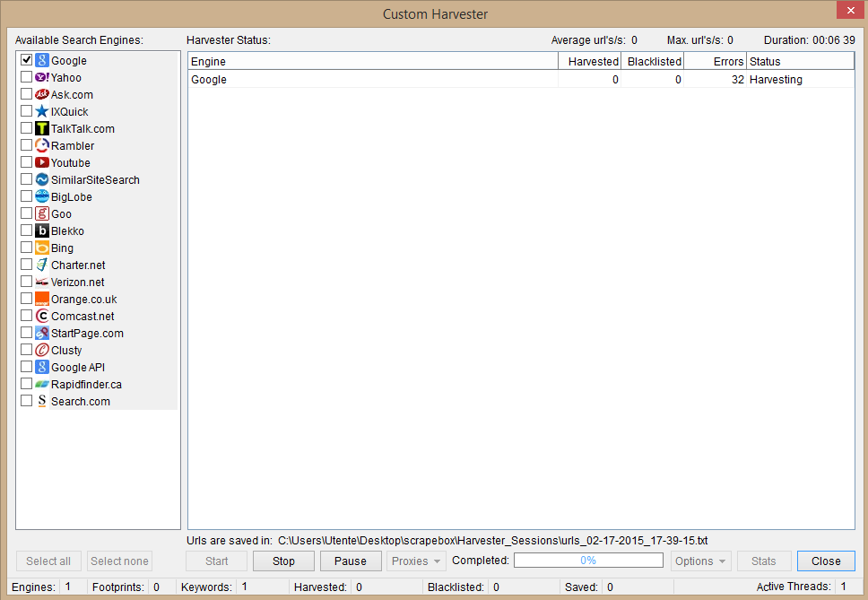Click the BigLobe engine icon

tap(42, 196)
